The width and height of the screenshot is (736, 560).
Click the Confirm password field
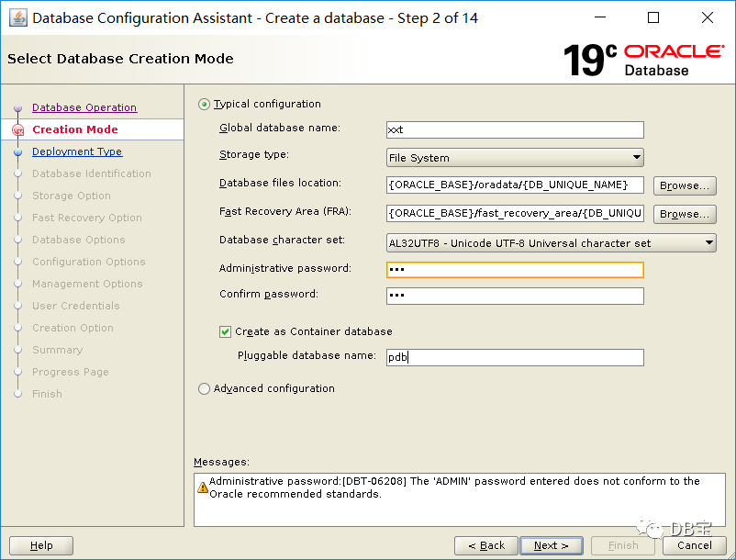pos(515,296)
